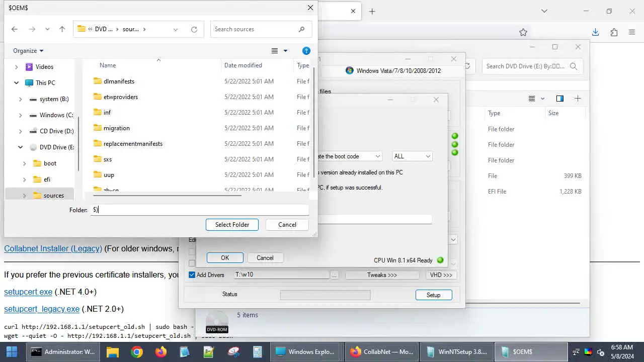
Task: Cancel the $OEM$ folder dialog
Action: click(x=287, y=225)
